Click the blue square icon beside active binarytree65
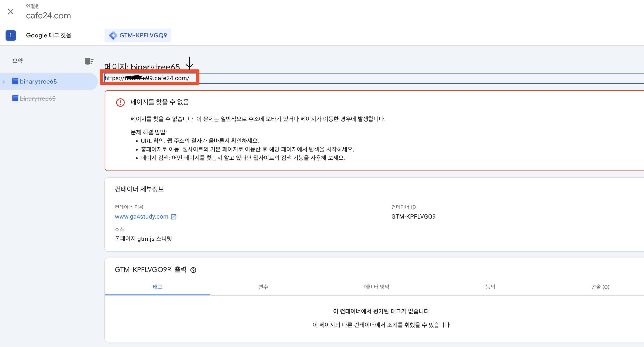 15,81
